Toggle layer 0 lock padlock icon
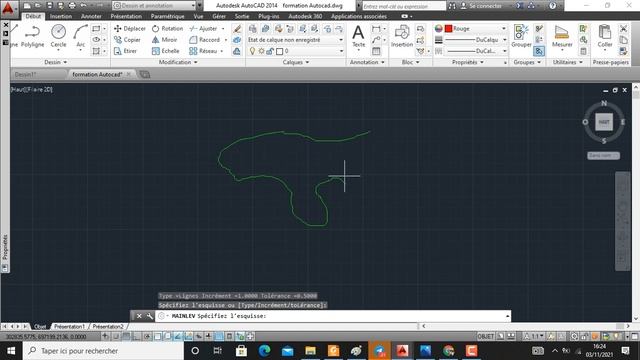 [270, 51]
